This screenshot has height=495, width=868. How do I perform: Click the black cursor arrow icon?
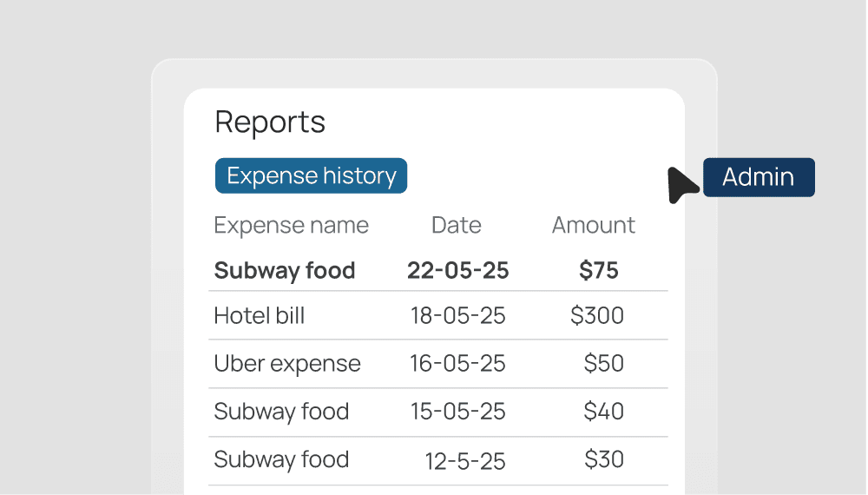[681, 184]
